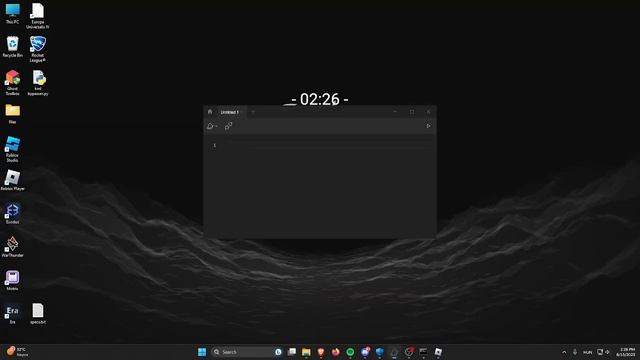Open the Windows Start menu
This screenshot has height=360, width=640.
tap(202, 352)
